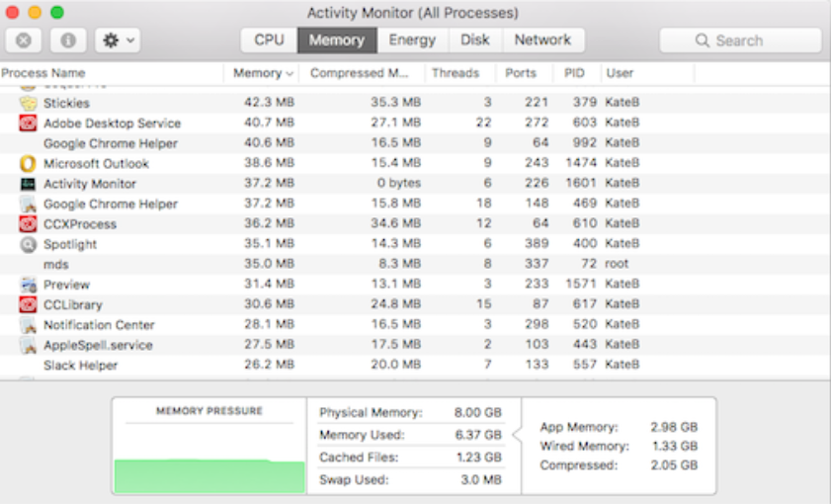Click the CCLibrary icon
This screenshot has width=831, height=504.
click(x=28, y=304)
